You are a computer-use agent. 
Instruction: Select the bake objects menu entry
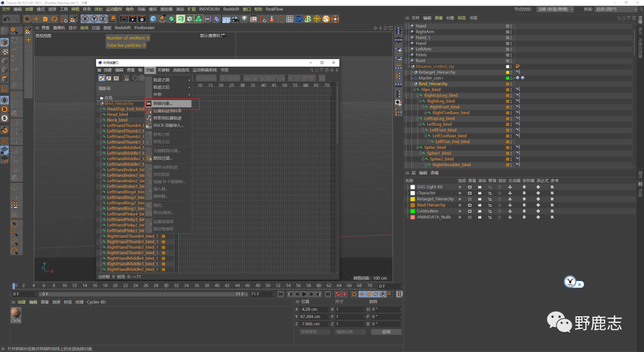point(163,104)
